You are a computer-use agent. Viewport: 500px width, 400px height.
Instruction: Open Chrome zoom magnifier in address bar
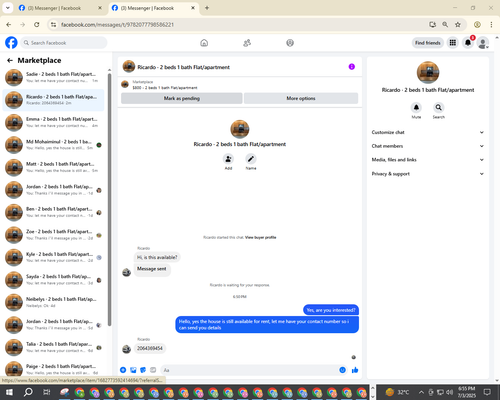tap(445, 24)
